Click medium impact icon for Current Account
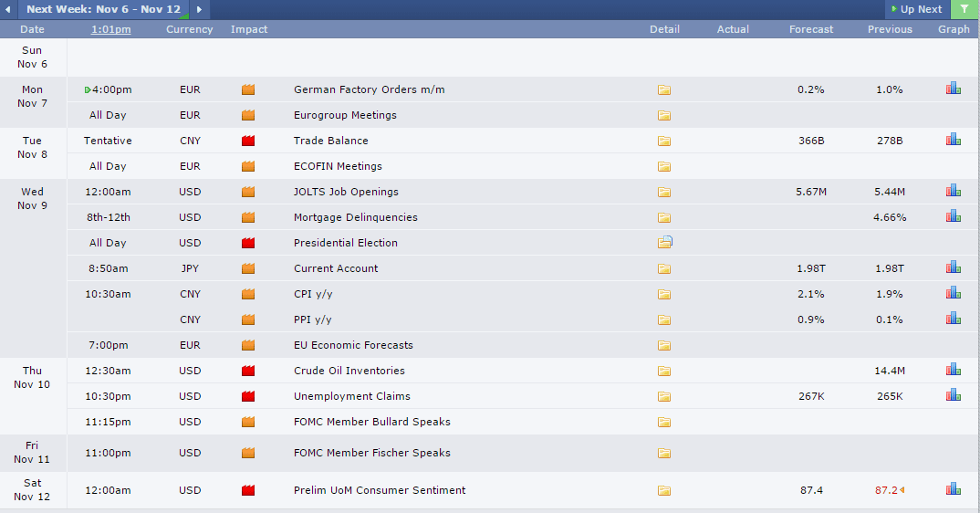 tap(248, 268)
